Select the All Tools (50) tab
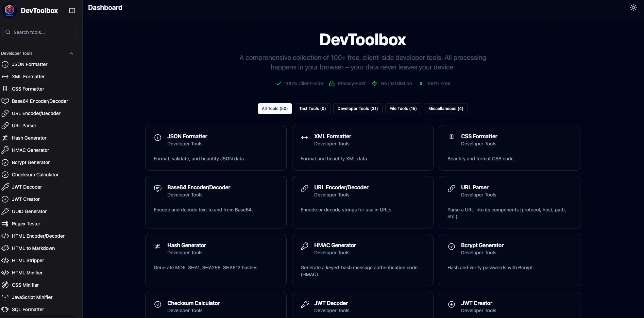The image size is (644, 318). (274, 109)
